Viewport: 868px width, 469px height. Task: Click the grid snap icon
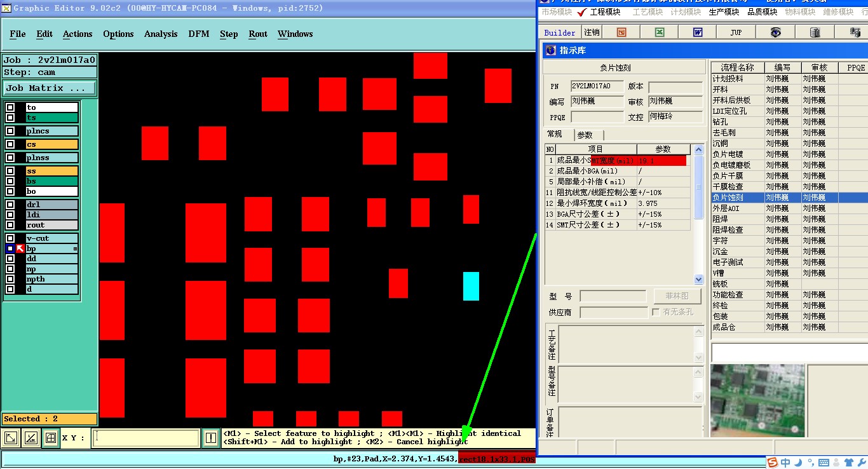pos(51,438)
